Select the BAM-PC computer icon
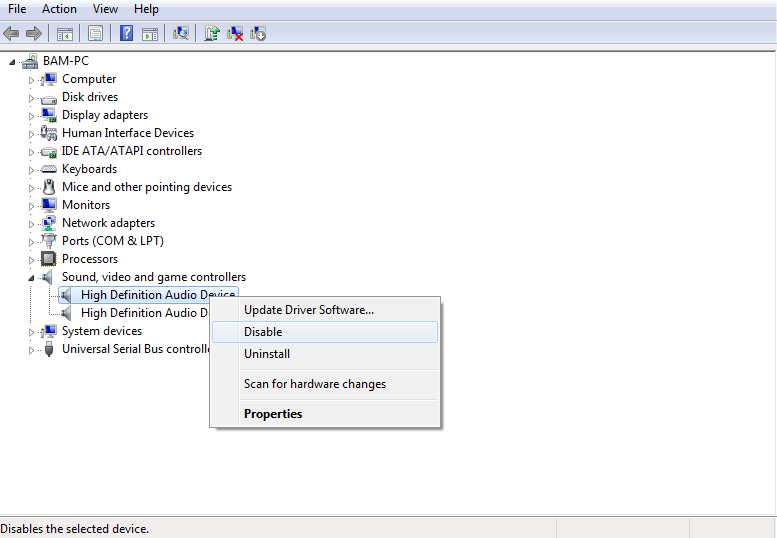The height and width of the screenshot is (538, 777). pyautogui.click(x=30, y=61)
